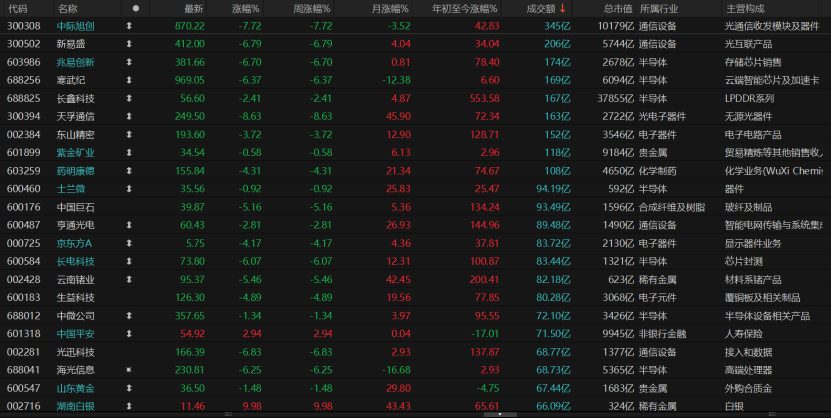Click the marker icon in 东山精密 row

coord(129,135)
